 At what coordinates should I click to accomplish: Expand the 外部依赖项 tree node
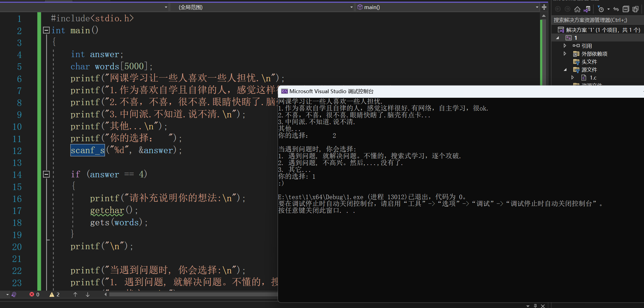(x=565, y=53)
